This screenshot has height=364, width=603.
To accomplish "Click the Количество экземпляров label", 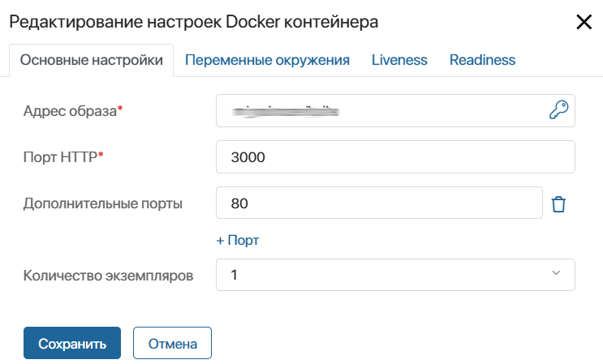I will (108, 276).
